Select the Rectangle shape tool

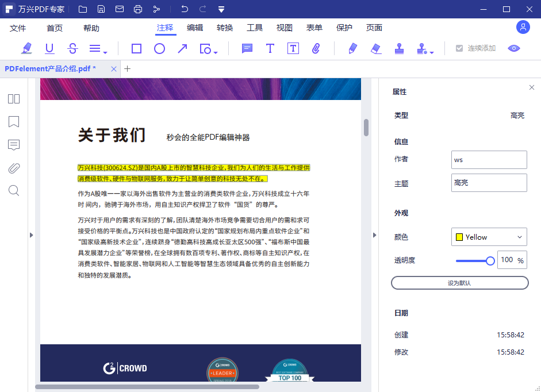(x=137, y=49)
